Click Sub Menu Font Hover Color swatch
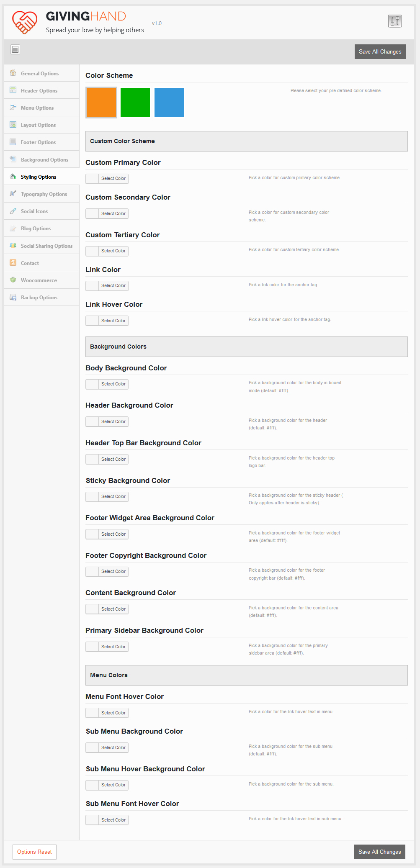This screenshot has width=420, height=868. [x=93, y=820]
